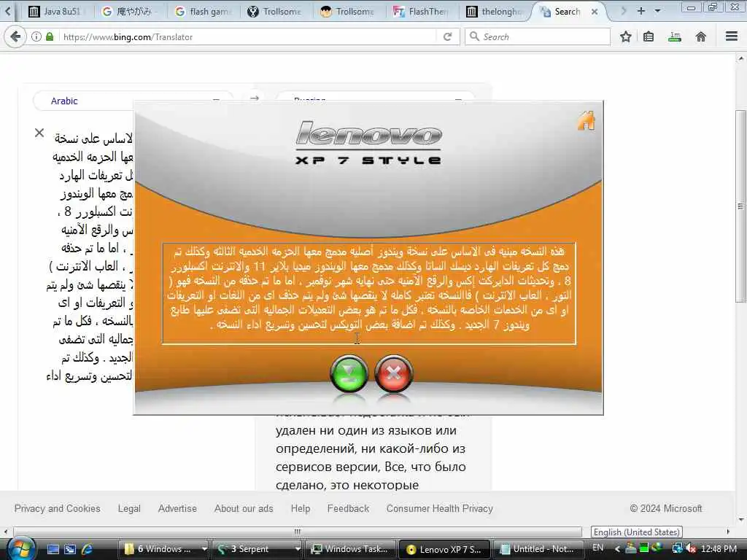Screen dimensions: 747x560
Task: Click Switch between windows quick launch icon
Action: pos(70,549)
